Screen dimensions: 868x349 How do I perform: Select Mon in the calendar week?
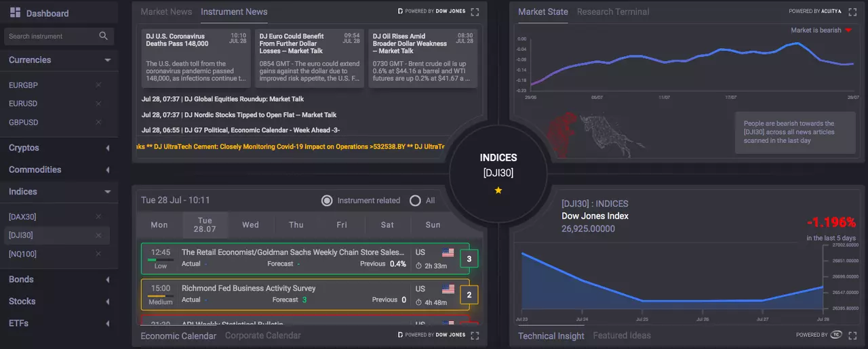coord(159,225)
